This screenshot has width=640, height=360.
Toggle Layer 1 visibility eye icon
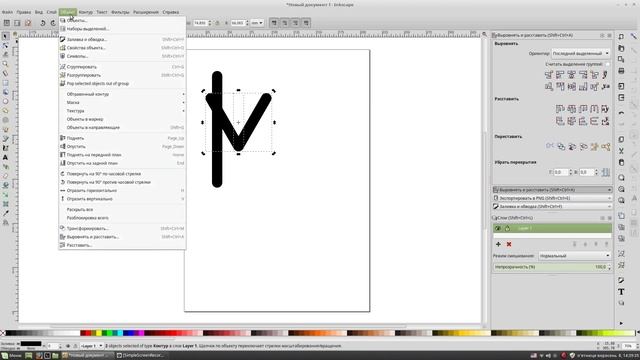click(x=498, y=228)
